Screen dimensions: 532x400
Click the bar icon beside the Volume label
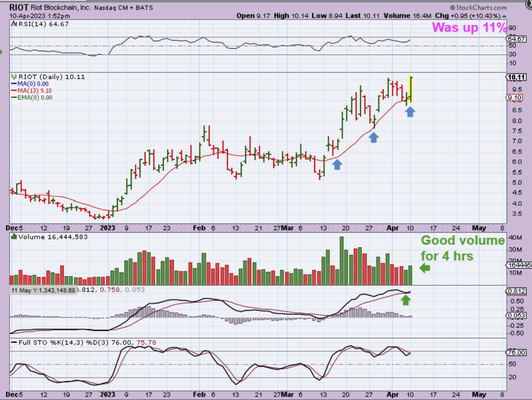(14, 237)
